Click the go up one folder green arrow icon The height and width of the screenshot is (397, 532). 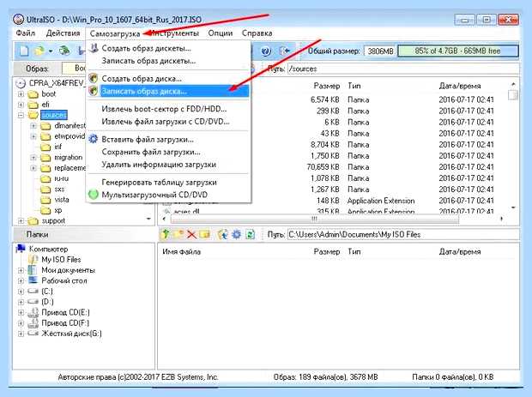click(x=166, y=234)
